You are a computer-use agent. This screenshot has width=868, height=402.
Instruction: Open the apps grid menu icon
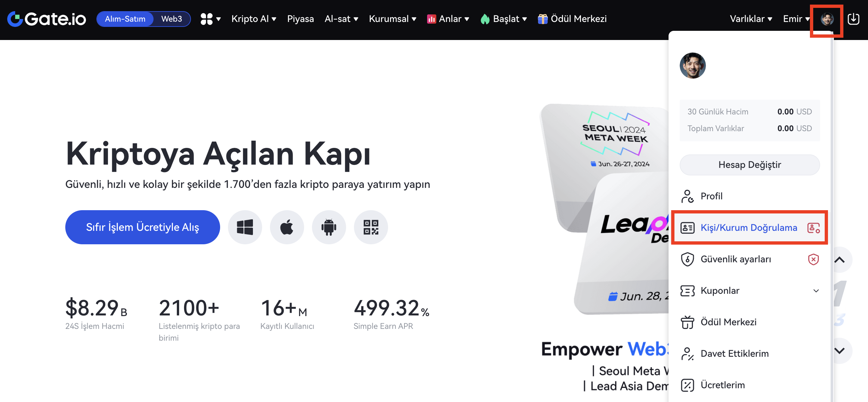pyautogui.click(x=210, y=19)
